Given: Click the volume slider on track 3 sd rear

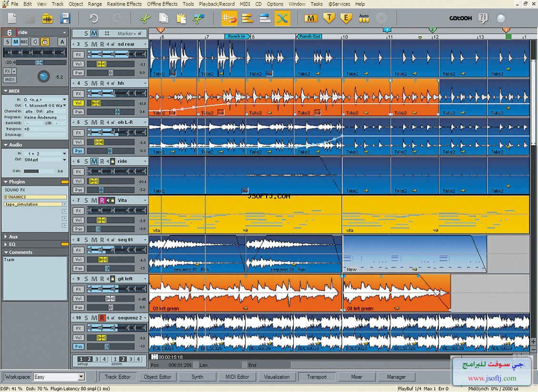Looking at the screenshot, I should point(110,64).
